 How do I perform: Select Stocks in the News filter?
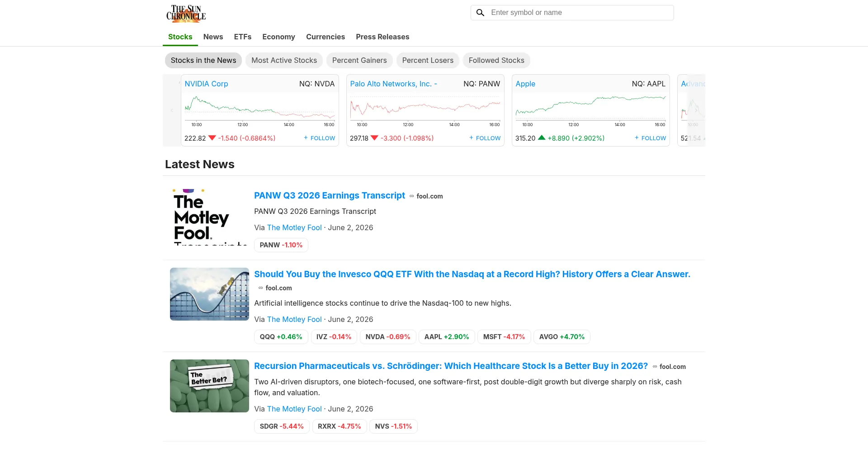(x=203, y=60)
